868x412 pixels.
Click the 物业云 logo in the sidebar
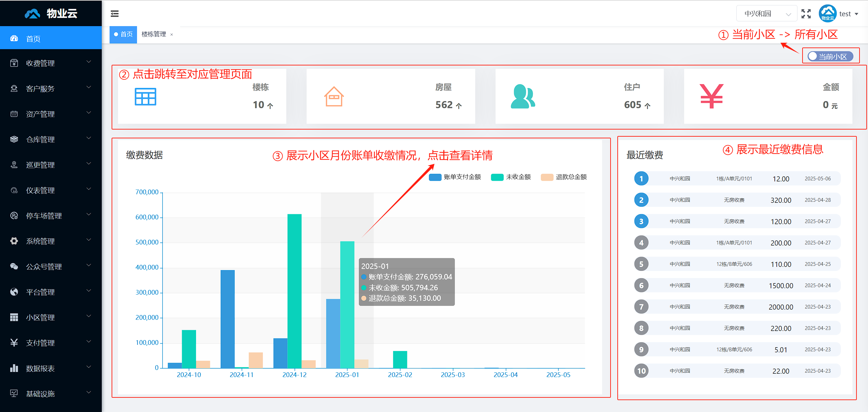51,13
